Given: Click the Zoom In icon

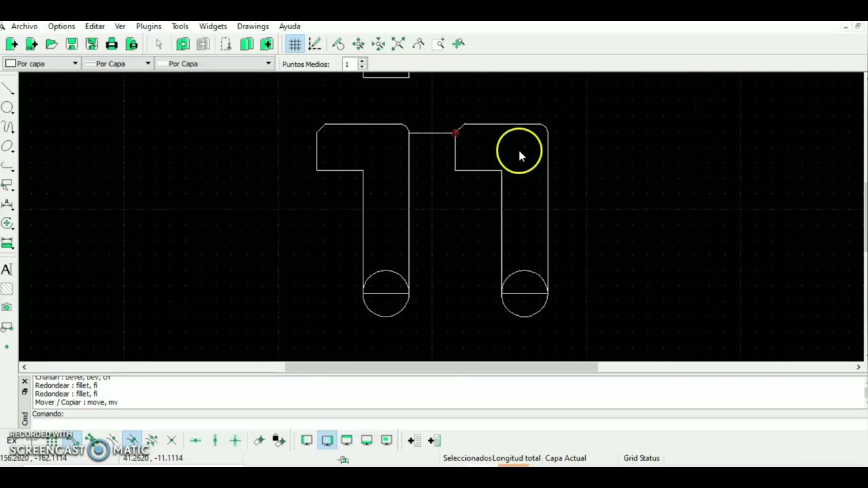Looking at the screenshot, I should click(358, 44).
